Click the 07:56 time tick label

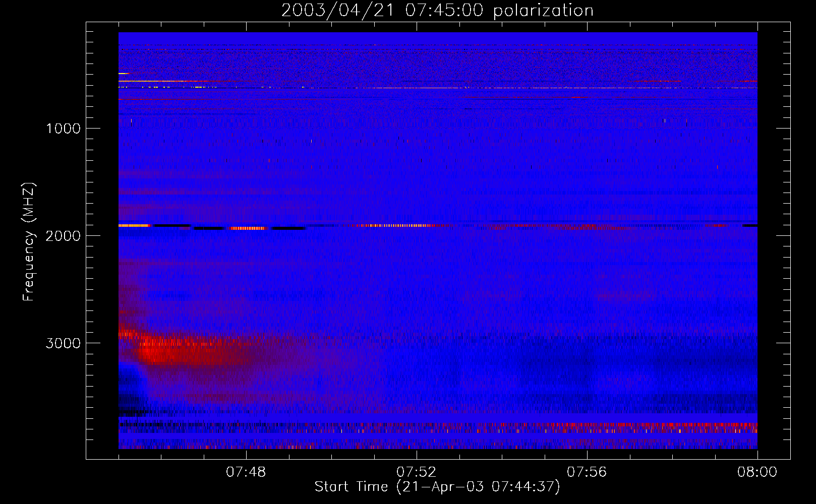[587, 472]
